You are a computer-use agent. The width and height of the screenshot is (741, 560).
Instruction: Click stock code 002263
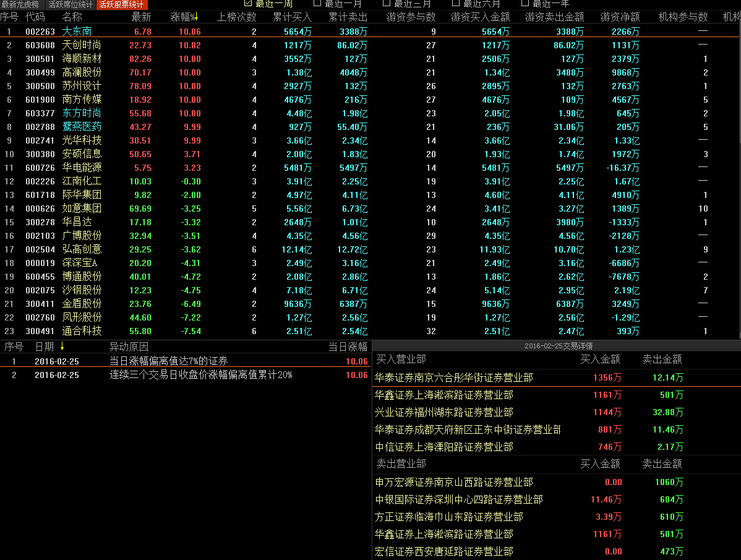[x=40, y=32]
